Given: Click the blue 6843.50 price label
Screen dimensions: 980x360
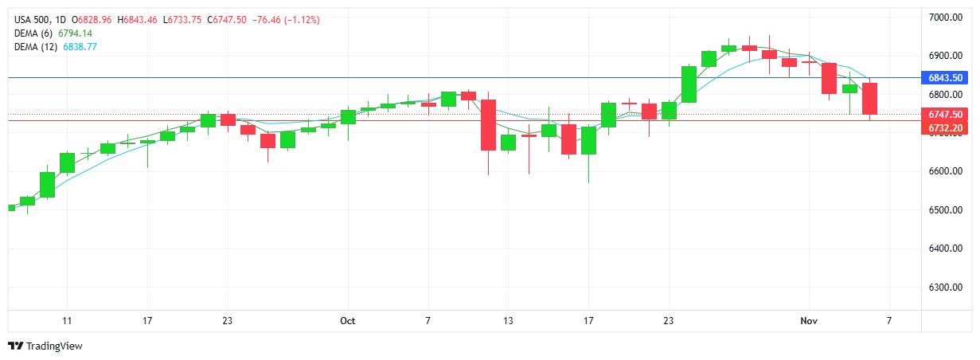Looking at the screenshot, I should pyautogui.click(x=945, y=78).
